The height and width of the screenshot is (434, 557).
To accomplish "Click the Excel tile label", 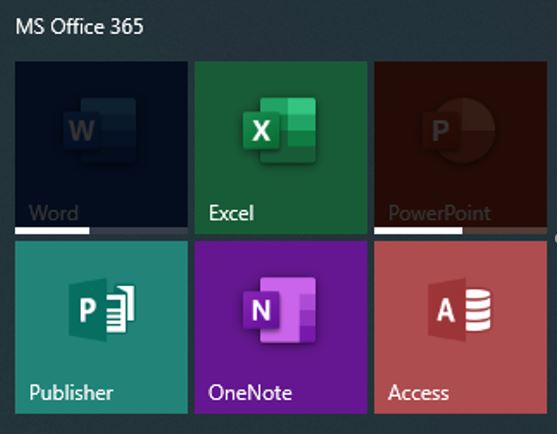I will click(x=231, y=213).
